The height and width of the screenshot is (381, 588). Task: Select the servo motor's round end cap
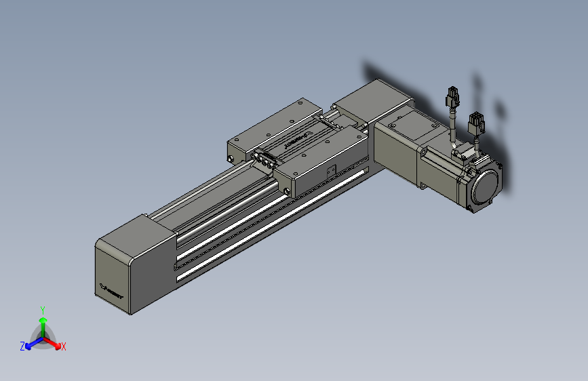tap(486, 186)
